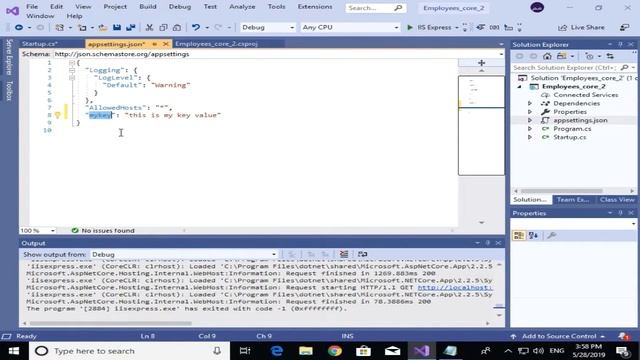
Task: Click the Solution views switch icon
Action: (x=562, y=56)
